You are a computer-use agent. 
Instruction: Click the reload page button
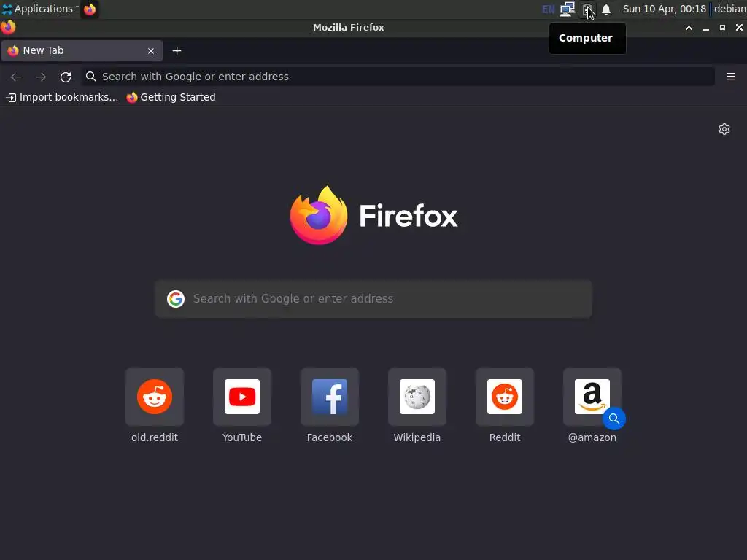tap(66, 77)
